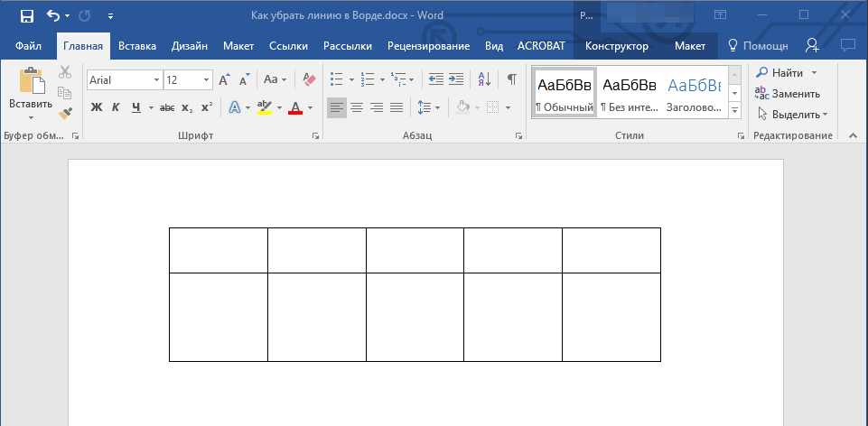Toggle show paragraph marks ¶
The image size is (868, 426).
point(511,79)
